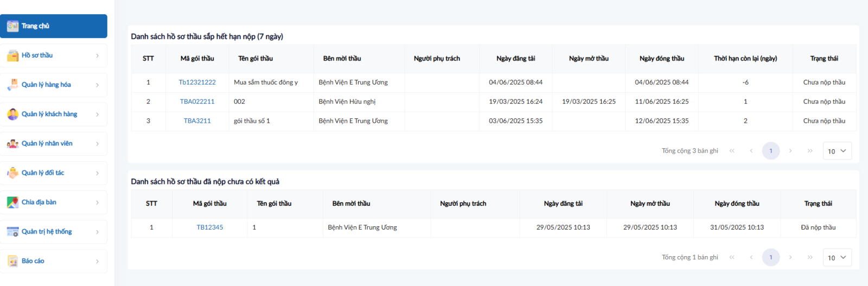The height and width of the screenshot is (286, 868).
Task: Click the Quản lý khách hàng avatar icon
Action: 12,114
